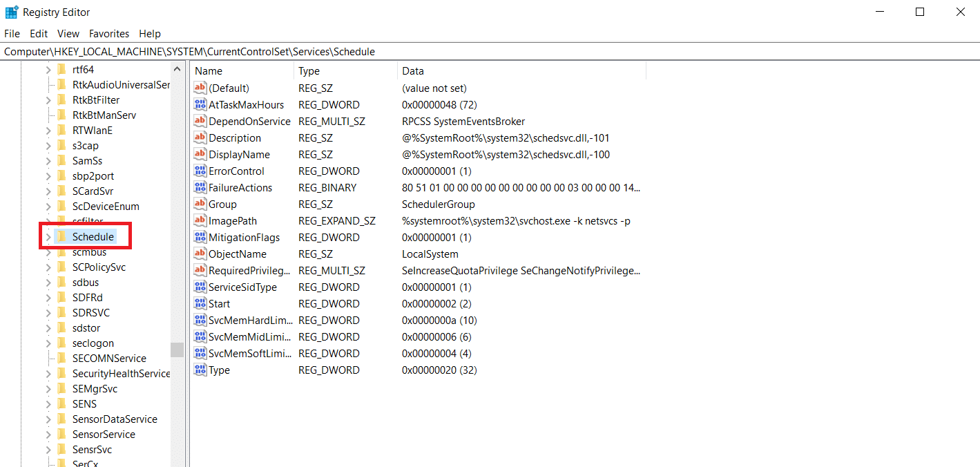Sort values by Data column header
Screen dimensions: 980x467
[x=522, y=71]
